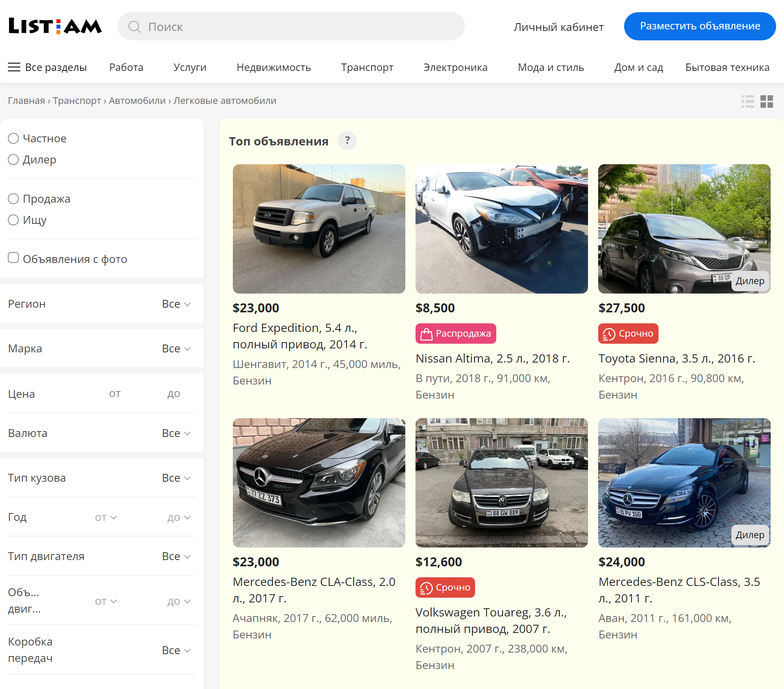
Task: Click in the Поиск search field
Action: click(291, 26)
